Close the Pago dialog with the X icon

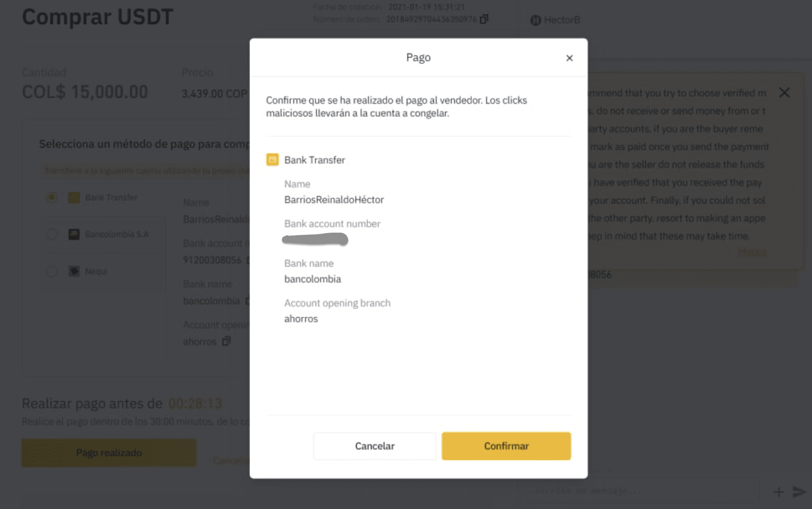[569, 58]
